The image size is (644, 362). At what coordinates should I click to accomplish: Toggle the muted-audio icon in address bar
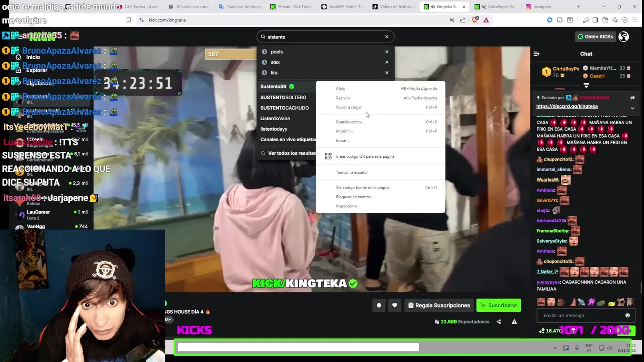coord(452,20)
